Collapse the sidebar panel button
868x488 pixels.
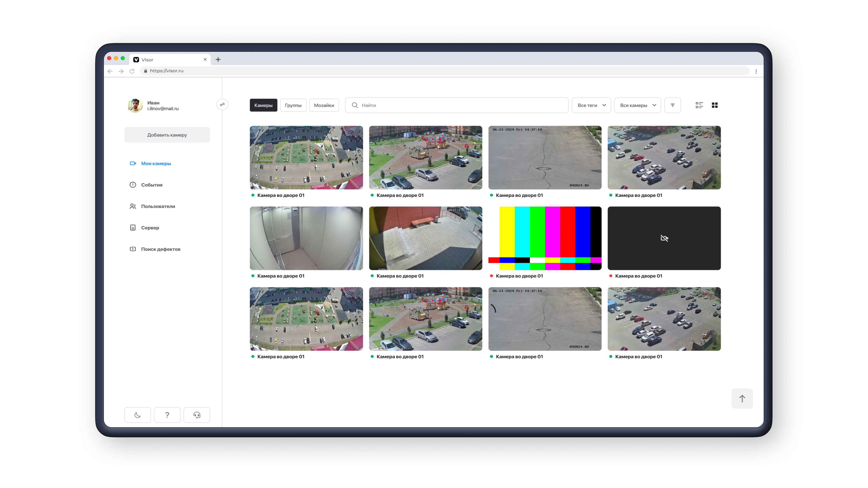point(222,104)
